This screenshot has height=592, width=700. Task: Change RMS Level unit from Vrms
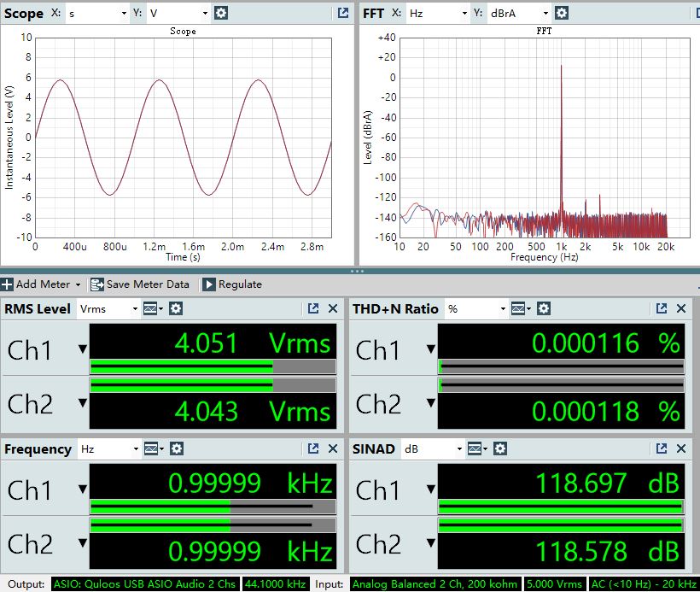108,308
